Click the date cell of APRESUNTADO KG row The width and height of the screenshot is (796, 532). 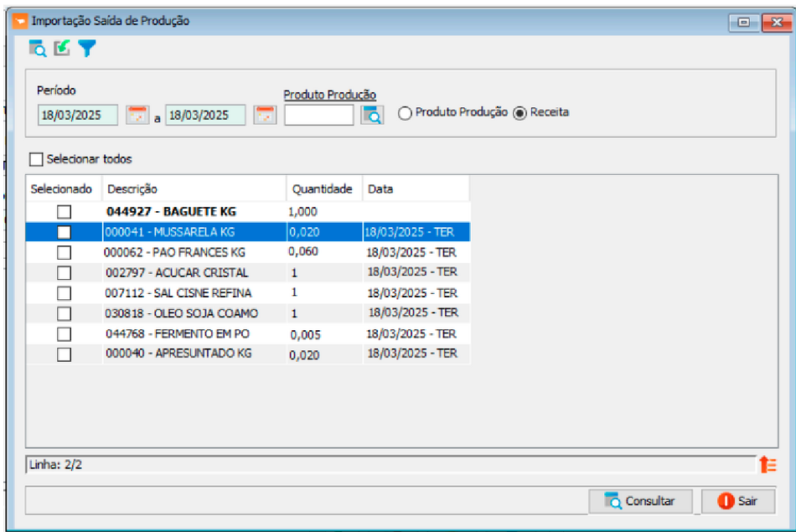point(412,354)
